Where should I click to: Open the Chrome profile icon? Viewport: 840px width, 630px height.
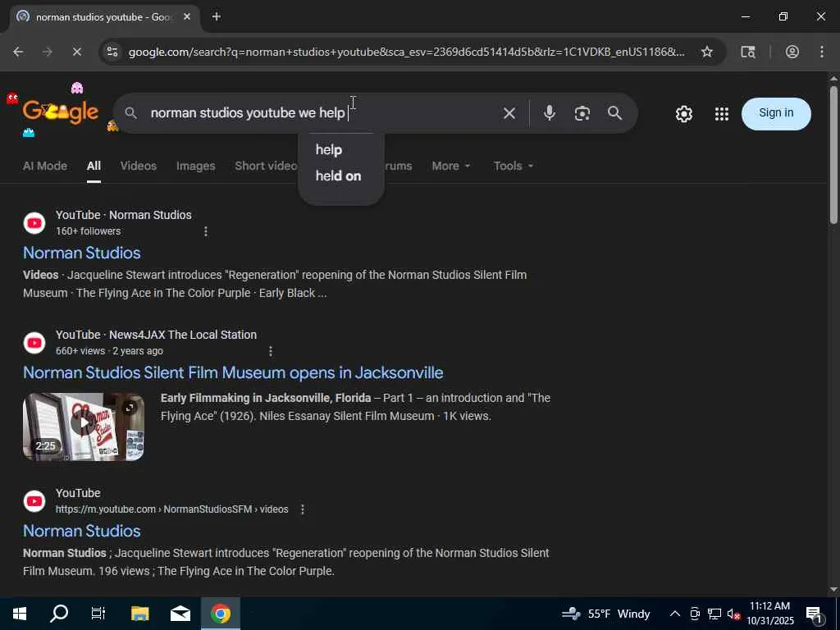[x=792, y=52]
